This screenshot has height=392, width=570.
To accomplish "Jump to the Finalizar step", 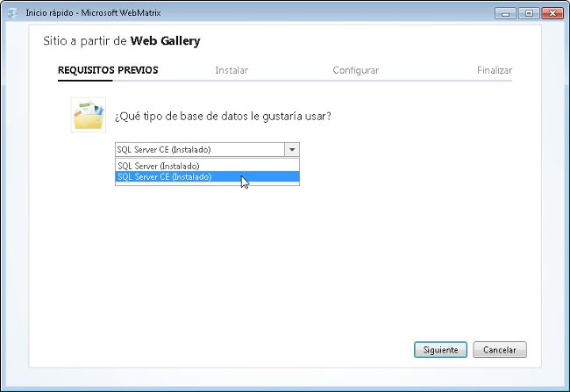I will click(x=495, y=70).
